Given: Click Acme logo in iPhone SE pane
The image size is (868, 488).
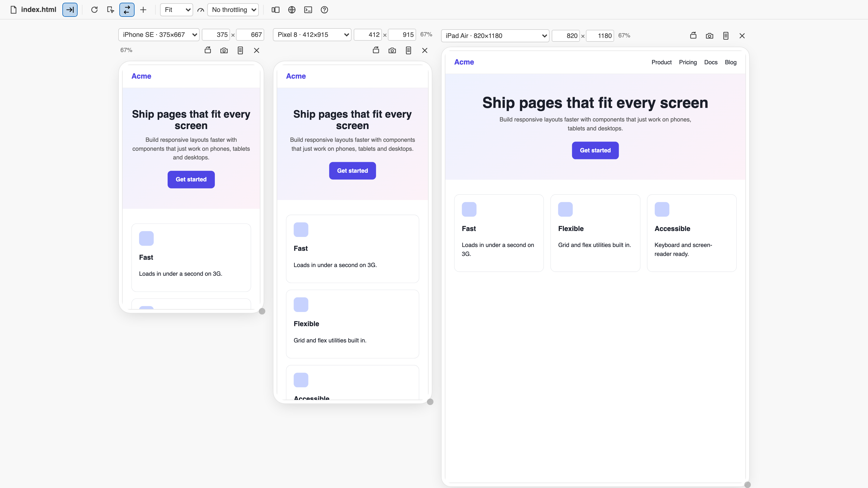Looking at the screenshot, I should 141,76.
